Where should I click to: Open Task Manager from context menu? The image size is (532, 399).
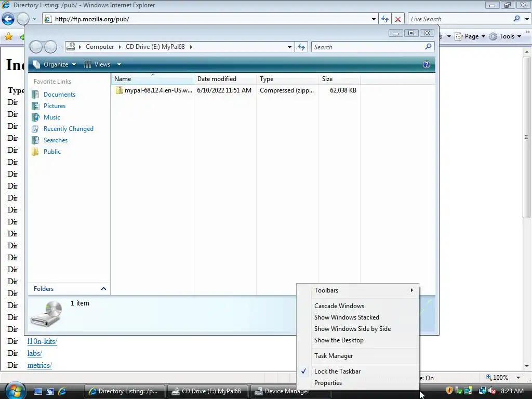tap(358, 356)
